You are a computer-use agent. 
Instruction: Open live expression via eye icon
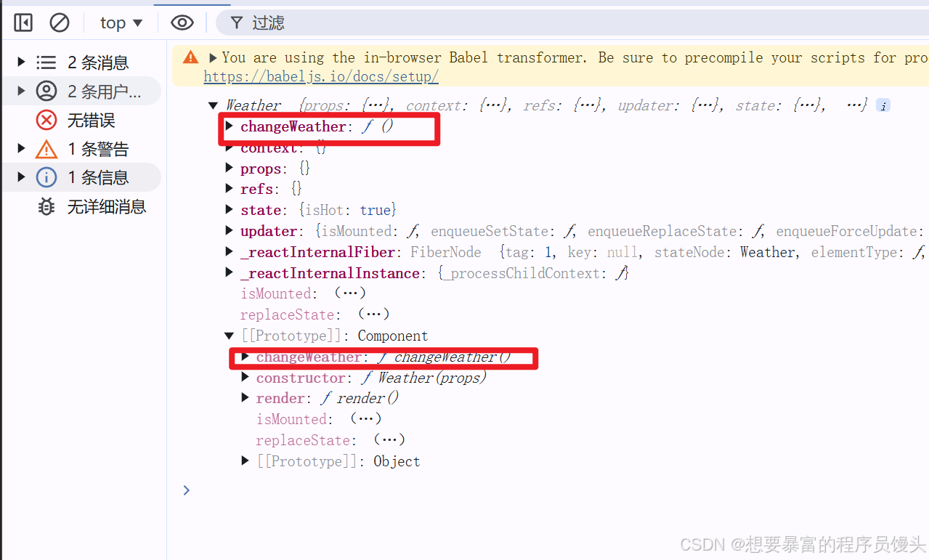(x=182, y=23)
